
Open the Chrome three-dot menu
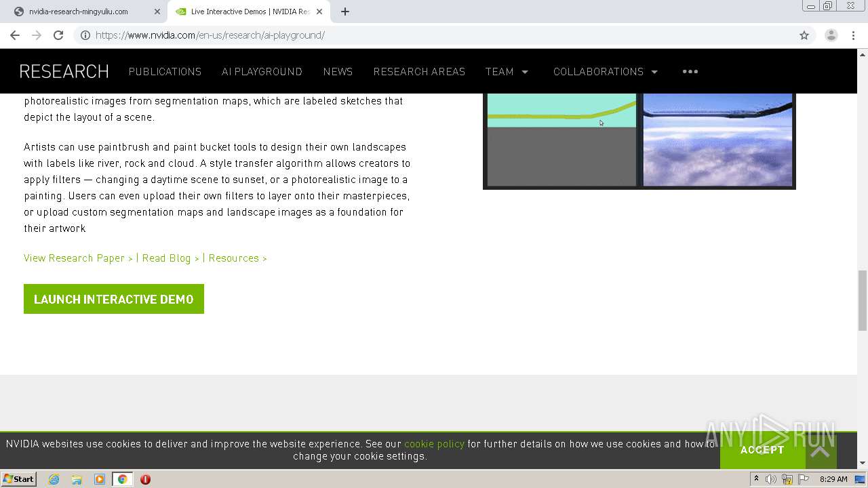coord(853,35)
